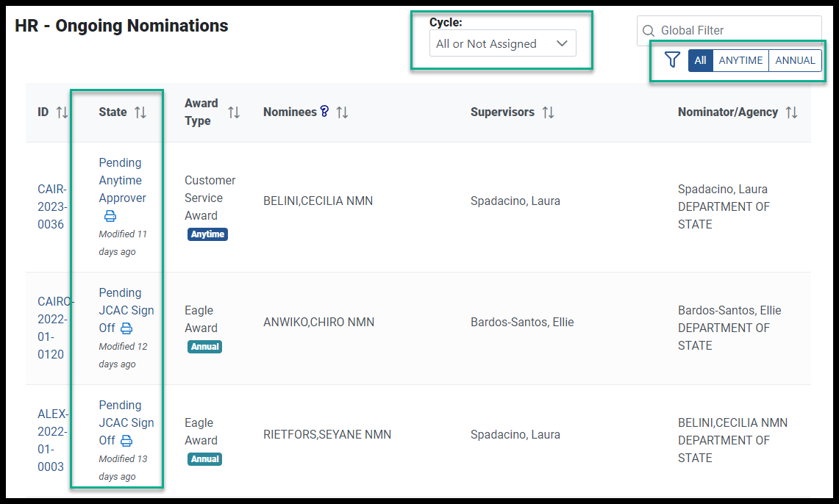The width and height of the screenshot is (839, 504).
Task: Sort by Award Type column arrows
Action: pos(234,112)
